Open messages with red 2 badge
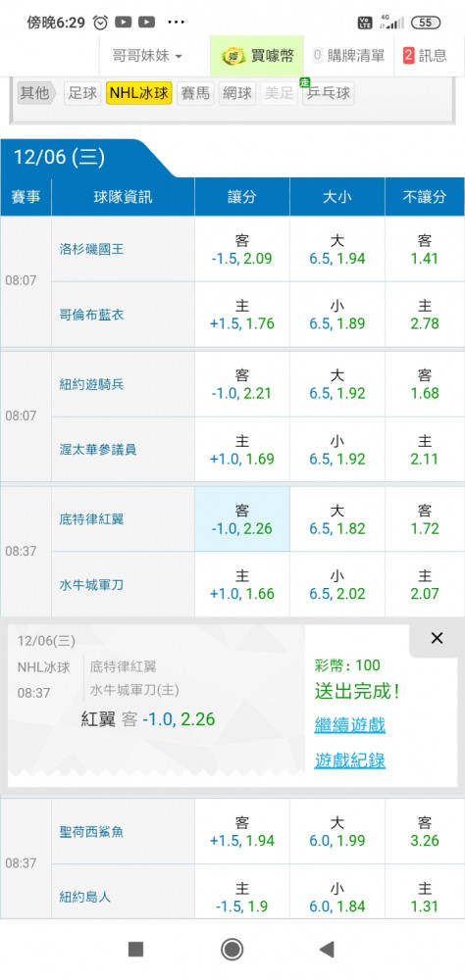 tap(426, 56)
